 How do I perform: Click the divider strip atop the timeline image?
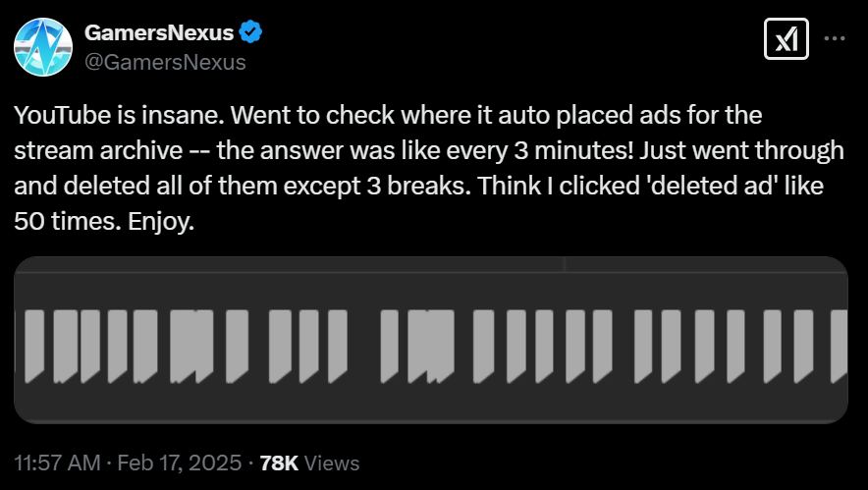click(x=431, y=265)
